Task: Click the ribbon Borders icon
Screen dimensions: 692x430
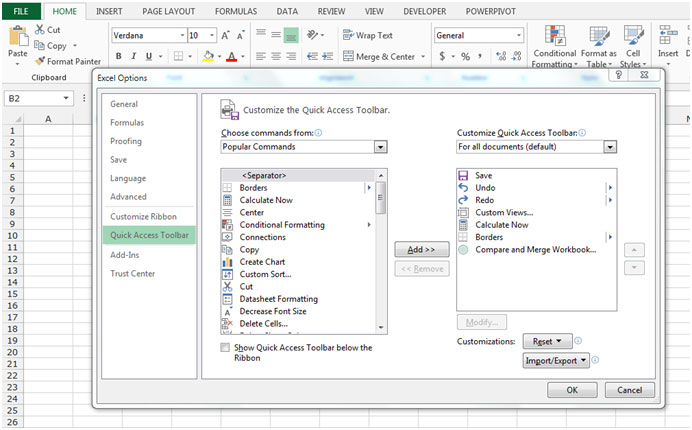Action: (x=178, y=56)
